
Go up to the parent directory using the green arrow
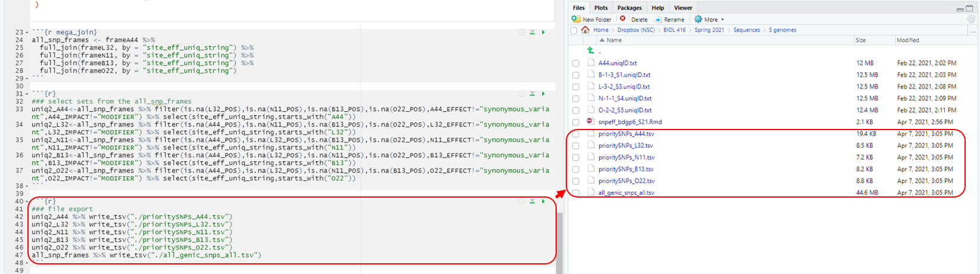point(590,51)
